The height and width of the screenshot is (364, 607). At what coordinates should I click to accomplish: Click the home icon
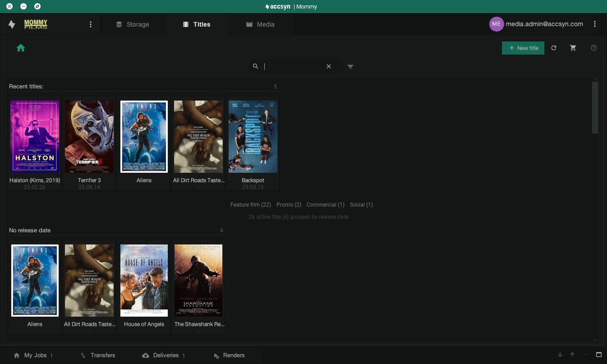20,48
